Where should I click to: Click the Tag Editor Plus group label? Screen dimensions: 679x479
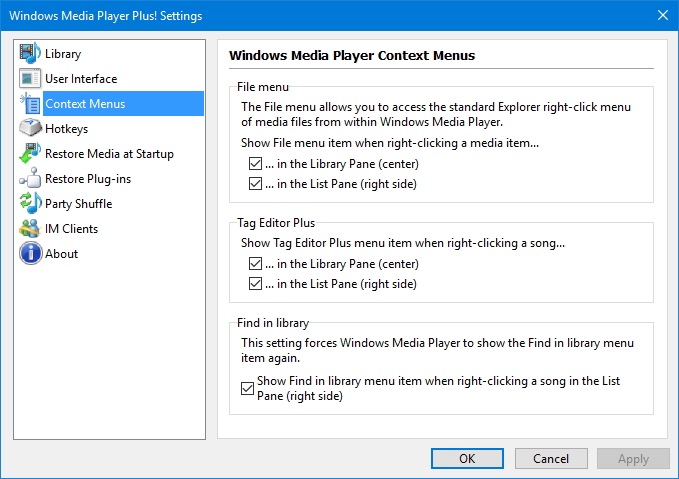276,223
